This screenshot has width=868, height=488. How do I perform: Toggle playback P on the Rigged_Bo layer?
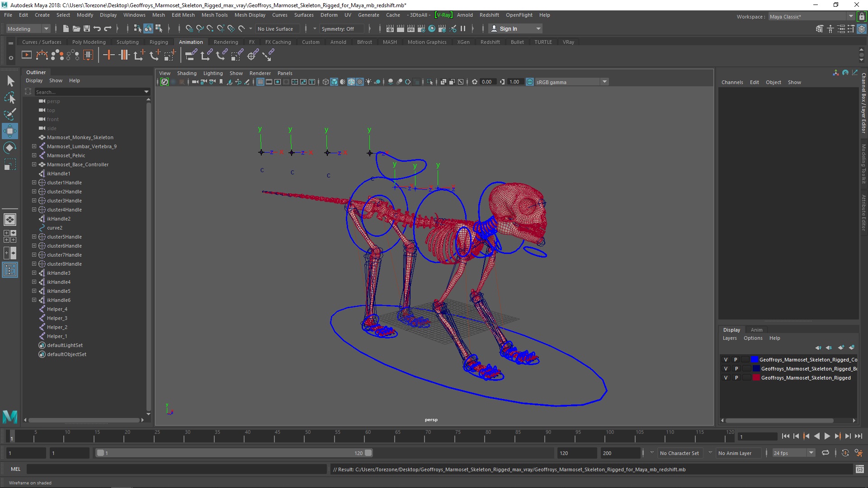(736, 369)
